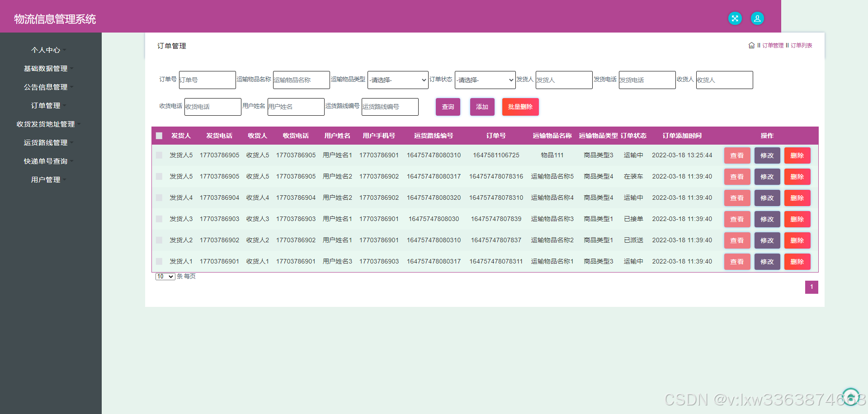Click the 已派送 status cell
The width and height of the screenshot is (868, 414).
tap(633, 240)
